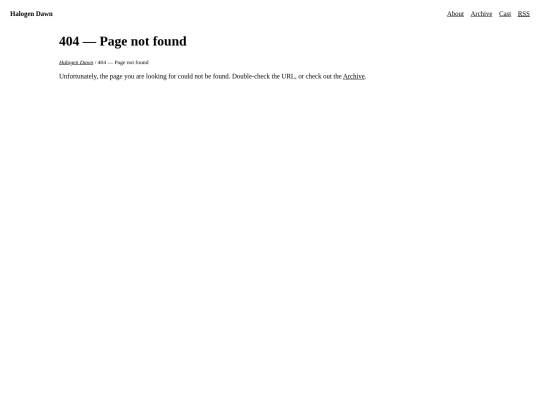Image resolution: width=540 pixels, height=405 pixels.
Task: Open the RSS feed link
Action: pos(523,14)
